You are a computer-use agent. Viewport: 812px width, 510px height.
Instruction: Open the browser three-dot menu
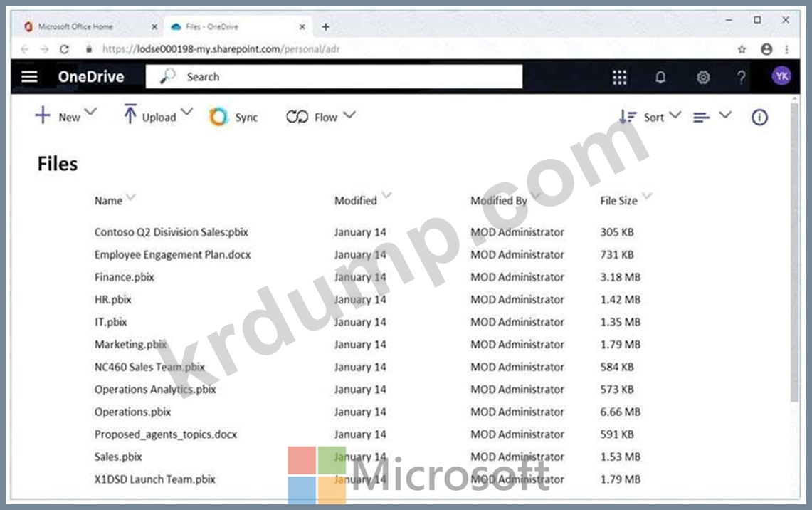point(786,49)
